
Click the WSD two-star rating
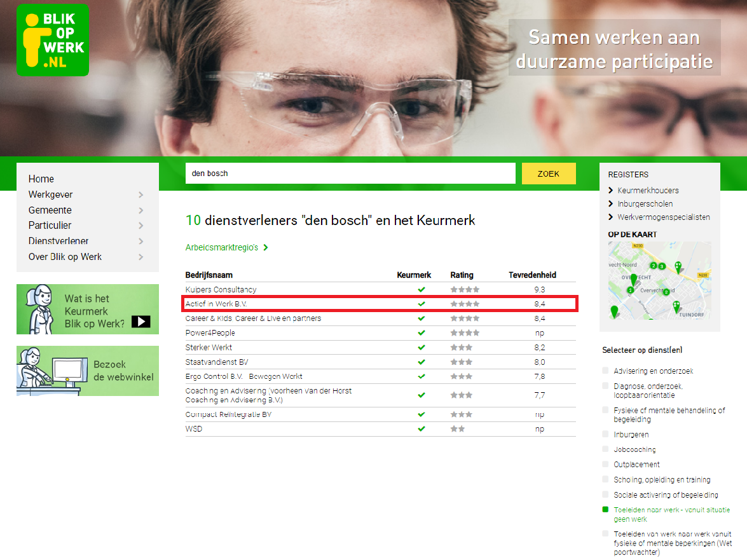458,429
